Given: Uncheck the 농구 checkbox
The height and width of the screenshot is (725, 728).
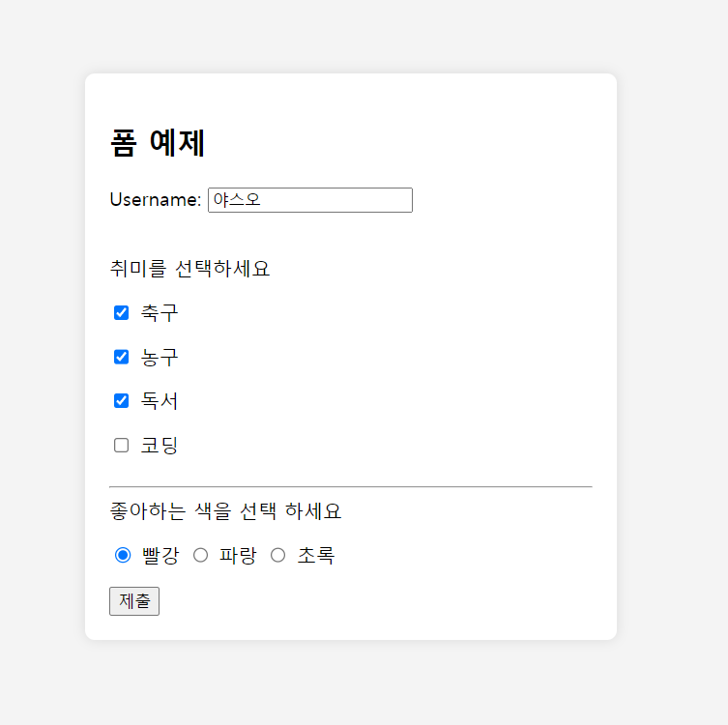Looking at the screenshot, I should point(121,357).
